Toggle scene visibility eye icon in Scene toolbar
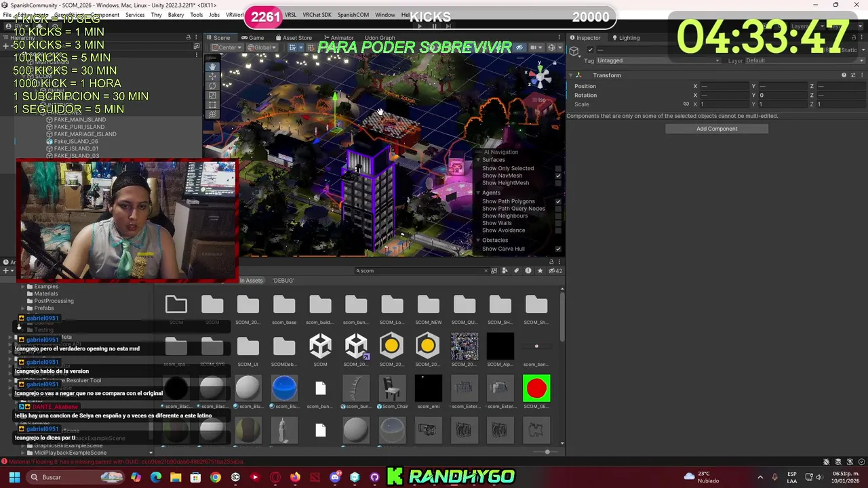Image resolution: width=868 pixels, height=488 pixels. [x=519, y=47]
